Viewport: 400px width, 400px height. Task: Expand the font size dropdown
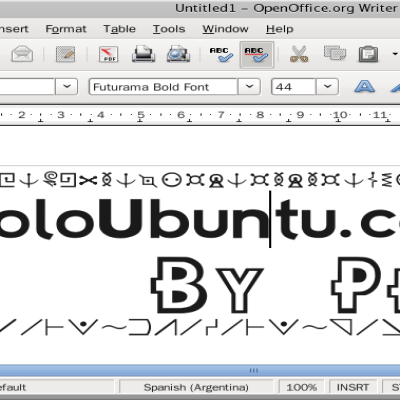coord(327,87)
